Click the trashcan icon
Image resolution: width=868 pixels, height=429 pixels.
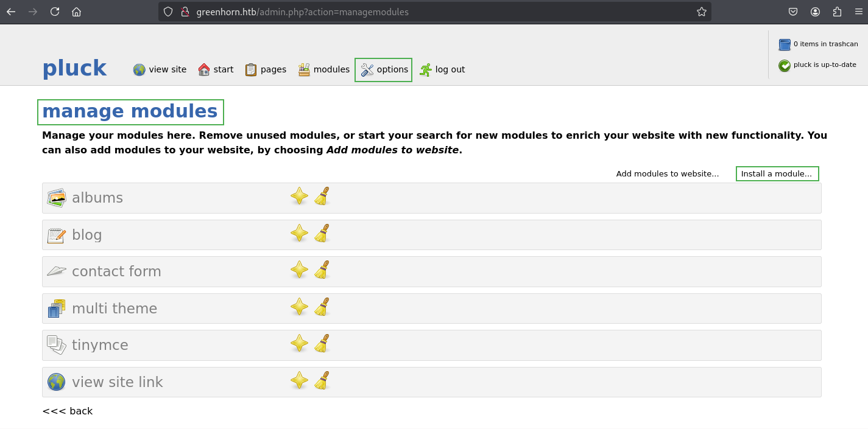click(x=785, y=44)
